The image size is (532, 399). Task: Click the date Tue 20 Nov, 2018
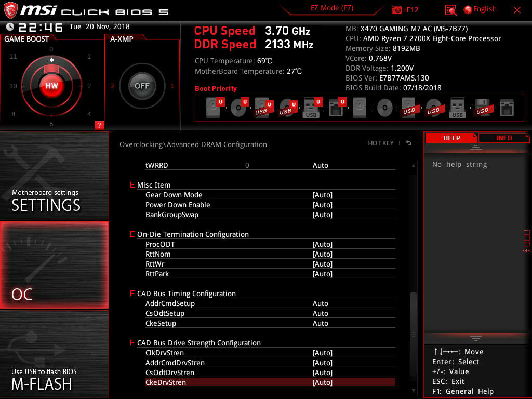(x=100, y=26)
